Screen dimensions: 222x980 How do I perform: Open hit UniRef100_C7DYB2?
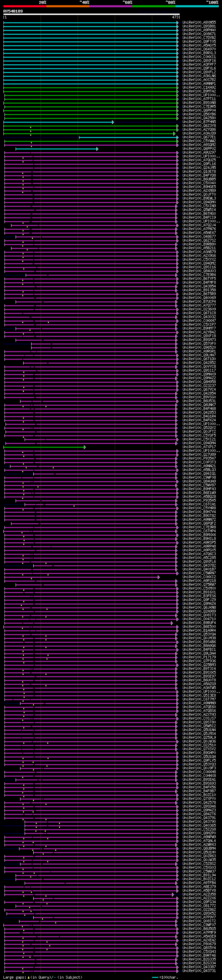pos(199,38)
